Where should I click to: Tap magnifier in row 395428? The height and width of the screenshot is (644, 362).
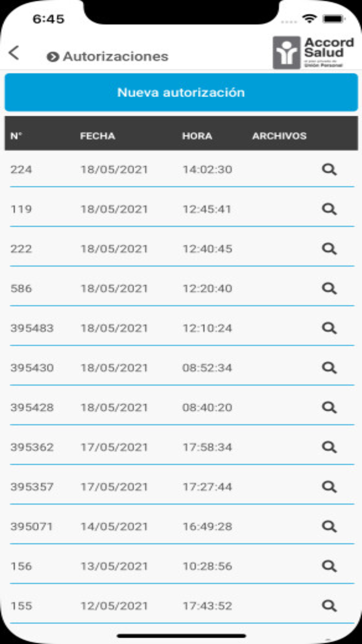(x=329, y=407)
